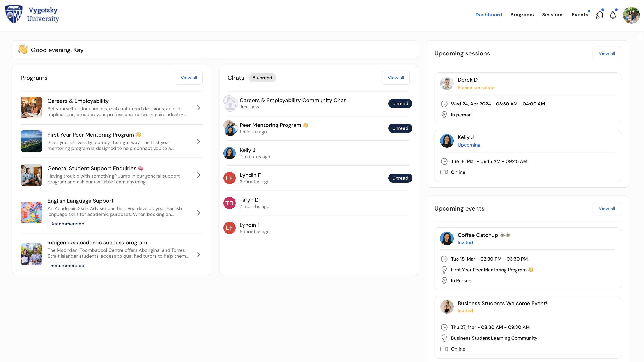Screen dimensions: 644x362
Task: Open General Student Support Enquiries thumbnail
Action: 31,175
